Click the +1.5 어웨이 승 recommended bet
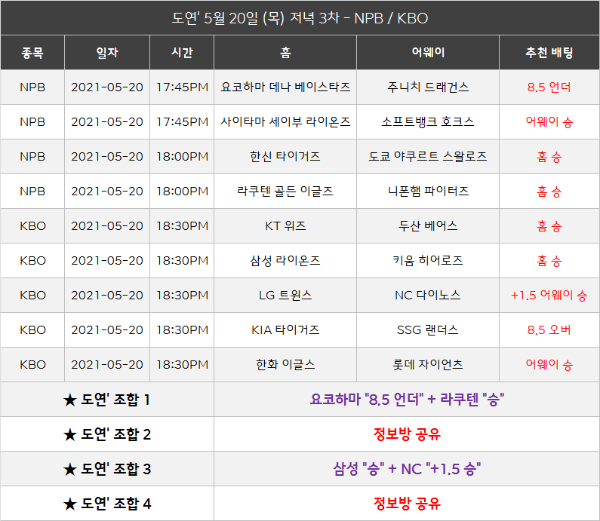Image resolution: width=600 pixels, height=521 pixels. click(x=549, y=295)
